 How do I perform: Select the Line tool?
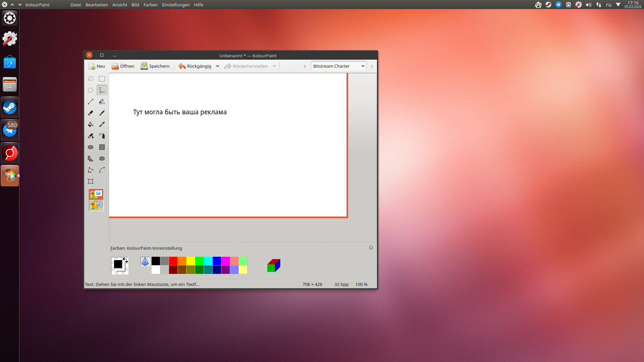click(x=91, y=102)
